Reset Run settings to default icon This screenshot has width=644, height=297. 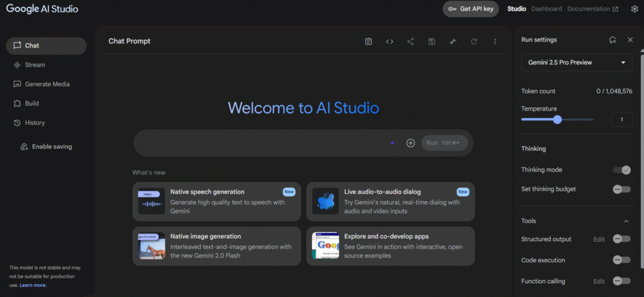pos(613,40)
